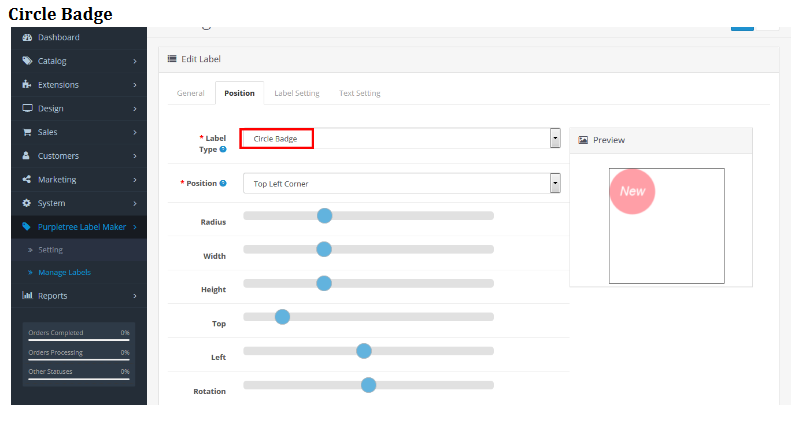Expand the Sales menu chevron
This screenshot has width=796, height=425.
(x=135, y=133)
